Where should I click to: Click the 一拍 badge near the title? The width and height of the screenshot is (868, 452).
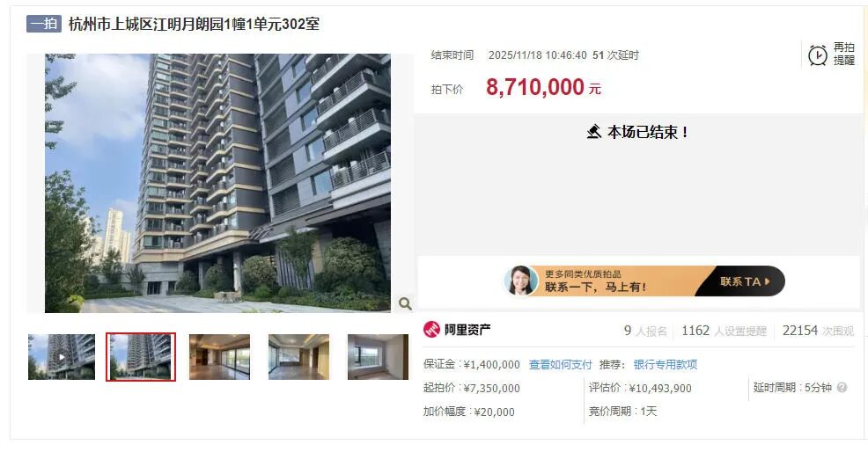point(44,23)
